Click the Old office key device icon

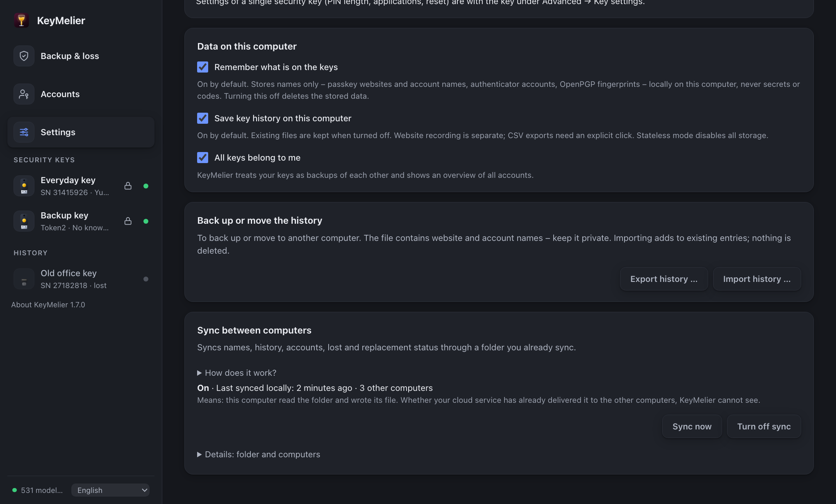24,279
